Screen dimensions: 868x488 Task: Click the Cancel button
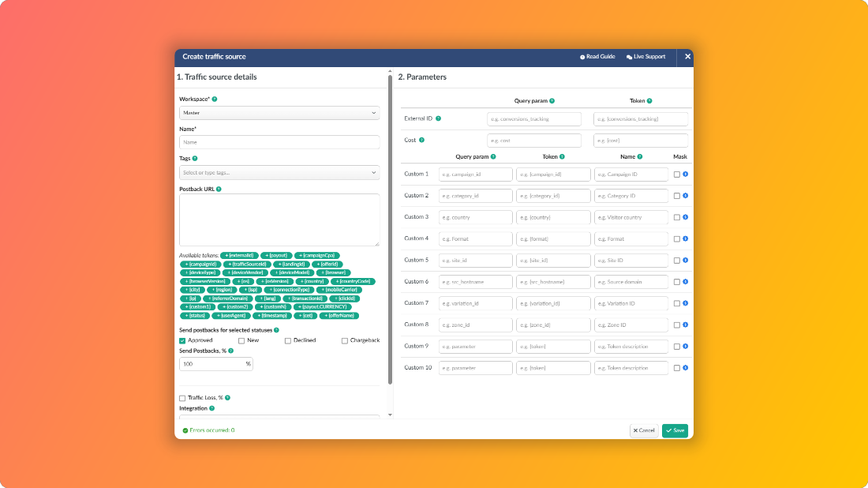[x=644, y=430]
